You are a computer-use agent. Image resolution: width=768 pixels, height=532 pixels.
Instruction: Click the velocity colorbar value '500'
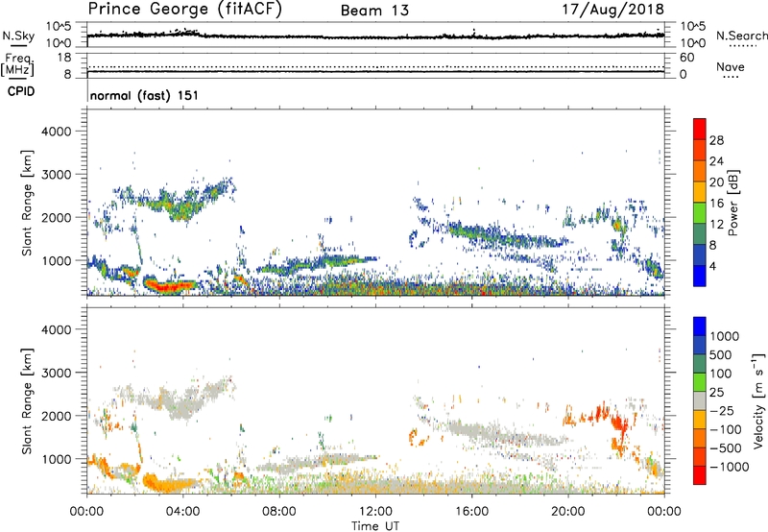coord(720,354)
